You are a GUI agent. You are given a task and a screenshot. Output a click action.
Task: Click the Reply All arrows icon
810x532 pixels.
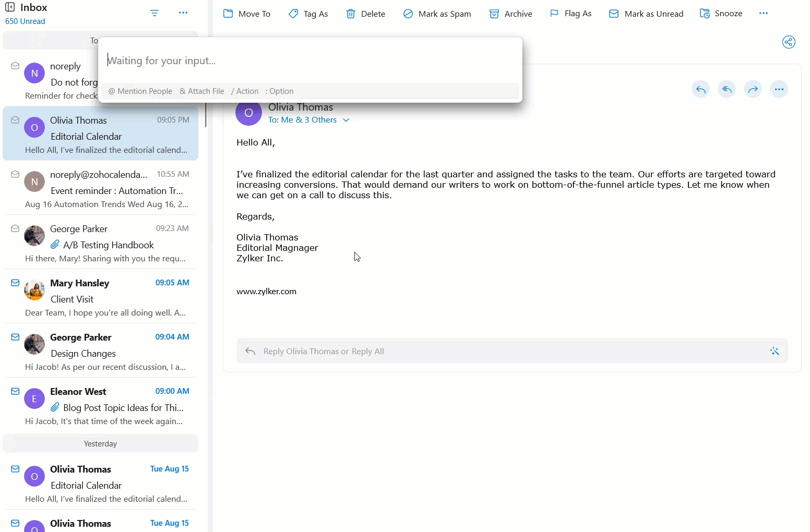pos(726,89)
